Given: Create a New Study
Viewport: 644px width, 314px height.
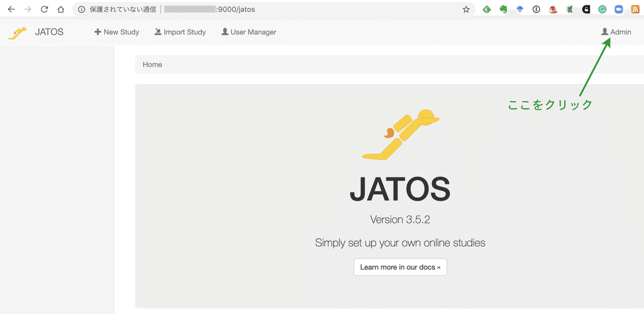Looking at the screenshot, I should pyautogui.click(x=116, y=32).
